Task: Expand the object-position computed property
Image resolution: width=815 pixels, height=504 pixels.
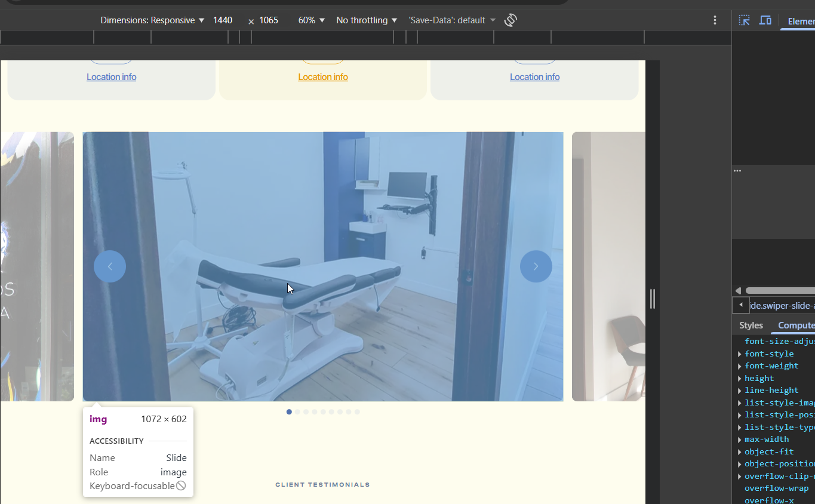Action: click(740, 464)
